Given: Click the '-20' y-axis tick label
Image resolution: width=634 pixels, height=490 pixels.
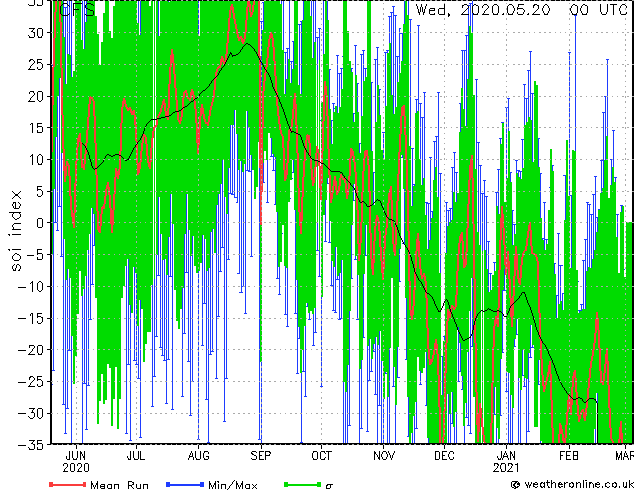Looking at the screenshot, I should 31,350.
